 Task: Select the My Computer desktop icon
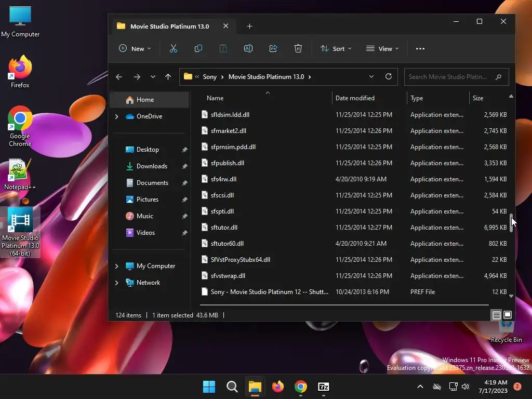click(x=20, y=22)
